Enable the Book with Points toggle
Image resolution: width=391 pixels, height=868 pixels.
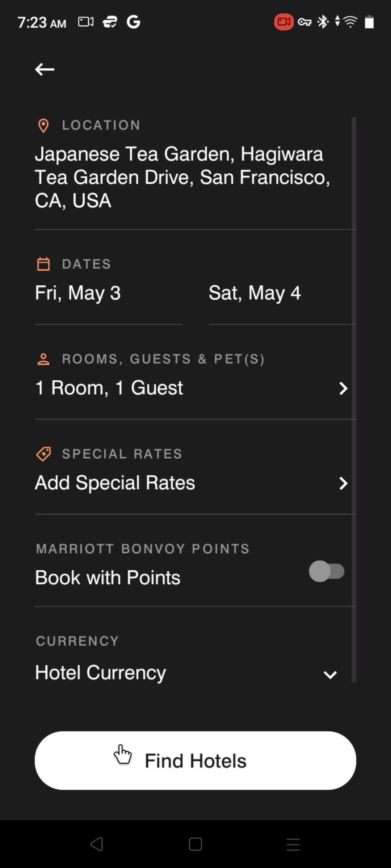pyautogui.click(x=327, y=571)
